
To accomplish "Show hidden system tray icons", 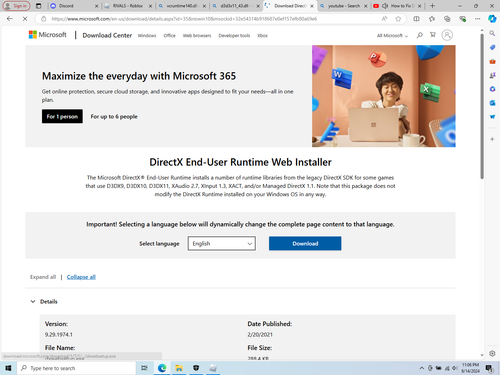I will (x=422, y=368).
